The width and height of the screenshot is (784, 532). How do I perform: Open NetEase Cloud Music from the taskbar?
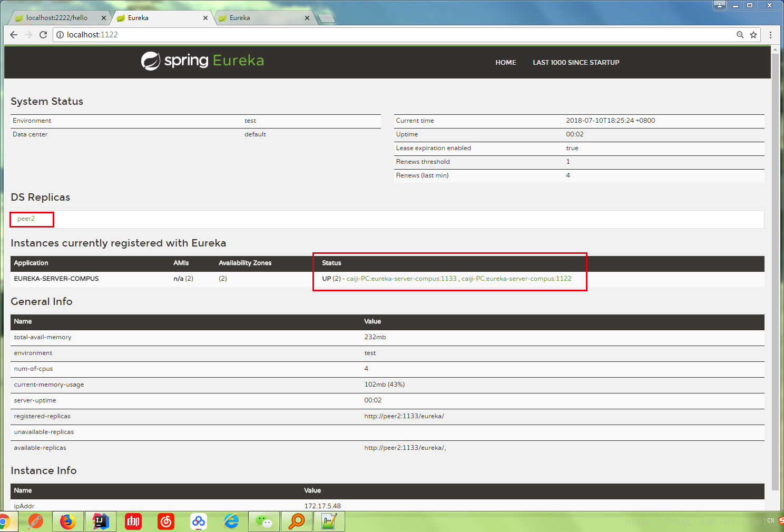(x=166, y=521)
